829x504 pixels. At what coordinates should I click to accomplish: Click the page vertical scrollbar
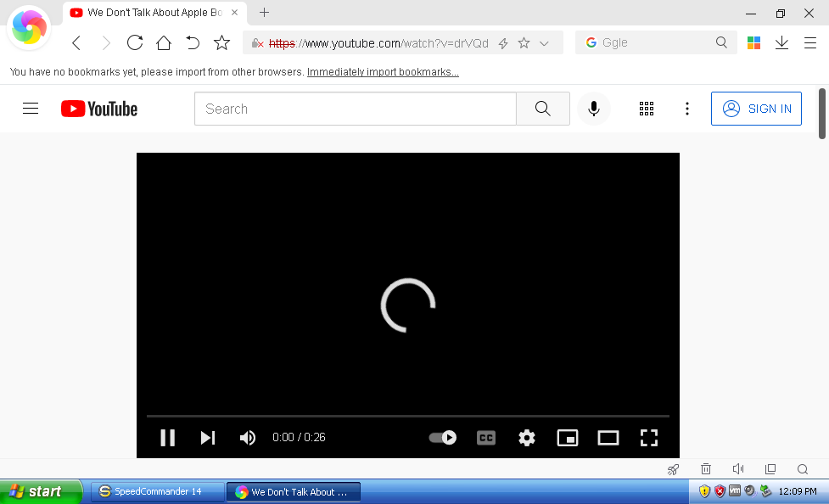[x=822, y=114]
